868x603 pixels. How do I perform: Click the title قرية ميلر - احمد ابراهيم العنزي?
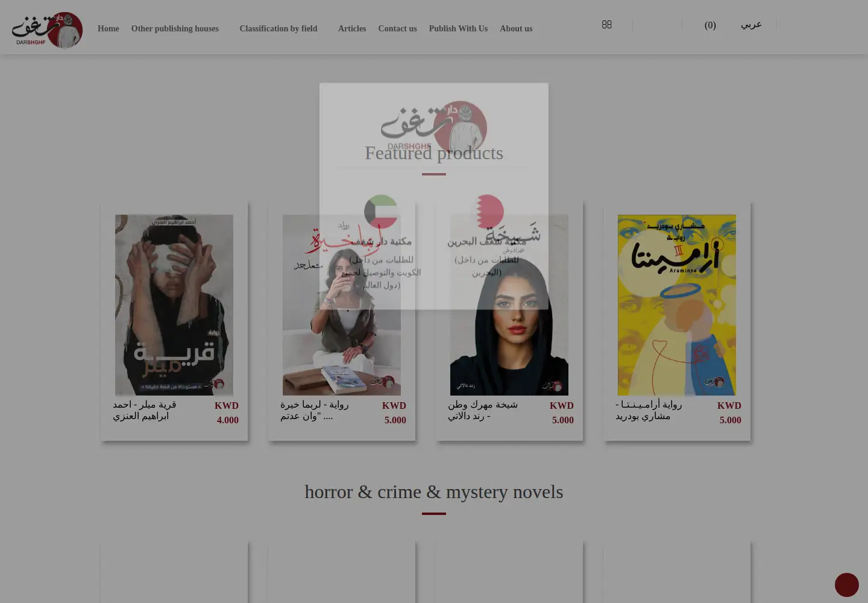pyautogui.click(x=145, y=410)
